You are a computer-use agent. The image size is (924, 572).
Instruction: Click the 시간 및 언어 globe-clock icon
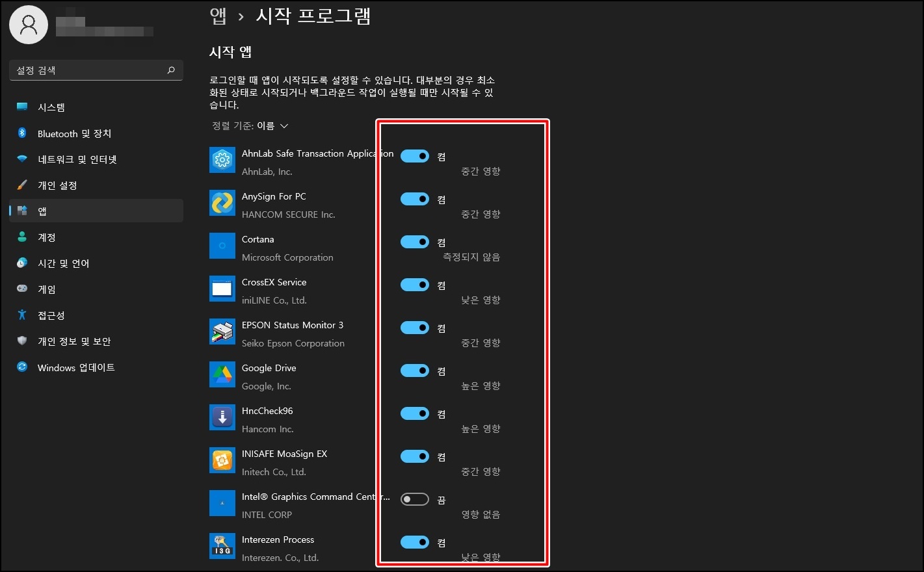(x=22, y=263)
